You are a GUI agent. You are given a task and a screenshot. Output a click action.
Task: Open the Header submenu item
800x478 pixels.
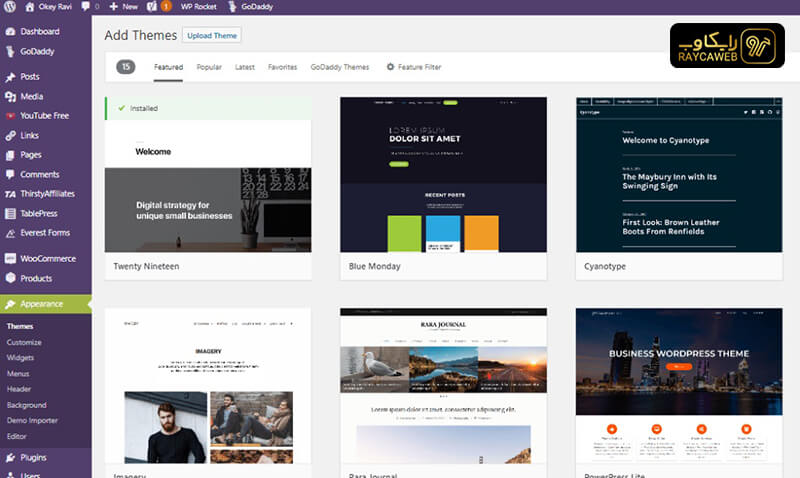(x=19, y=389)
